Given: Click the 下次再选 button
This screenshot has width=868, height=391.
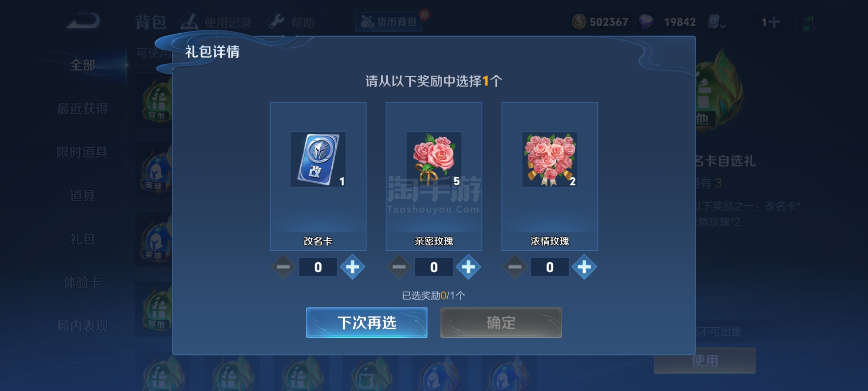Looking at the screenshot, I should (x=367, y=323).
